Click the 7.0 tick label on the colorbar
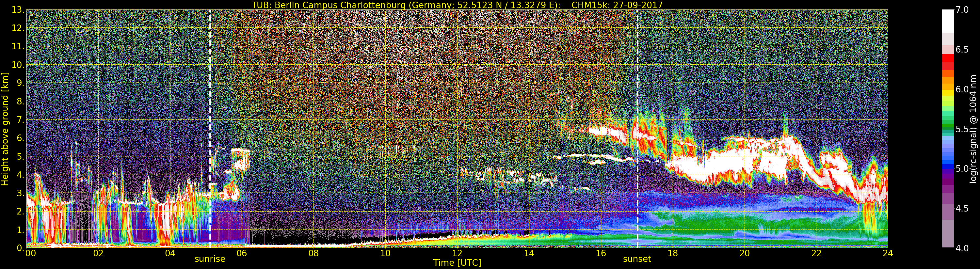The height and width of the screenshot is (269, 980). click(962, 10)
